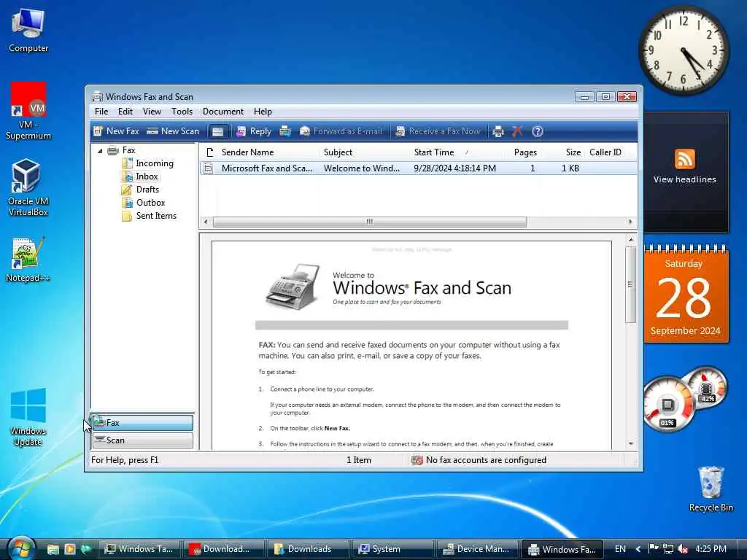Click No fax accounts are configured status
Screen dimensions: 747x560
click(x=479, y=460)
